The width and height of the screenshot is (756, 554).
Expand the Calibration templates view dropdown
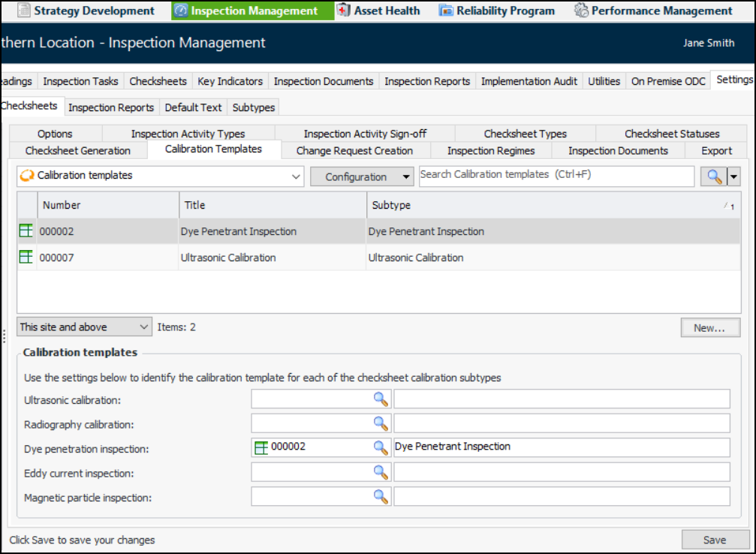click(x=296, y=176)
